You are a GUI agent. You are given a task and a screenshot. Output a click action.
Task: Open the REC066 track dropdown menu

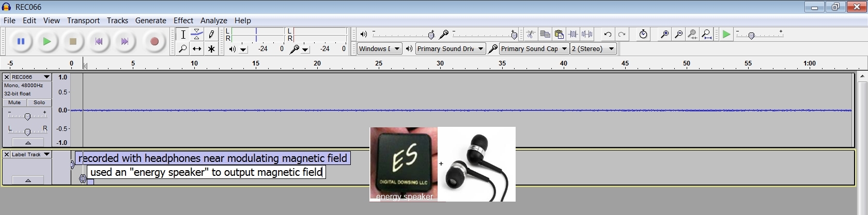pyautogui.click(x=47, y=77)
